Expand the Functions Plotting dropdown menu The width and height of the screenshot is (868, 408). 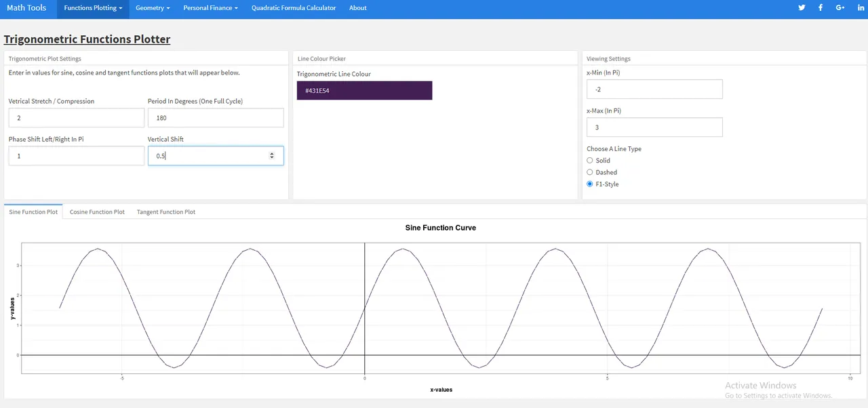point(94,8)
